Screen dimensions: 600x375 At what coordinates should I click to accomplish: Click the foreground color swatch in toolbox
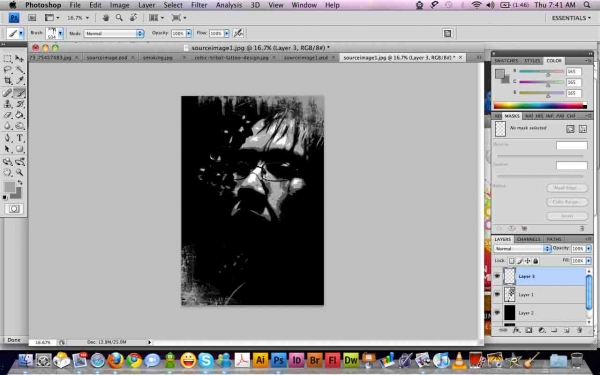tap(9, 187)
